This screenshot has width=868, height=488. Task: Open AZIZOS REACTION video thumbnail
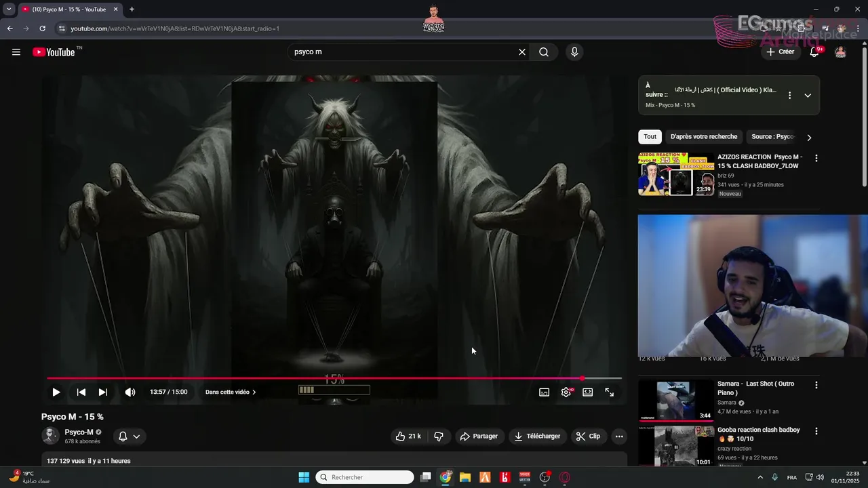(676, 174)
